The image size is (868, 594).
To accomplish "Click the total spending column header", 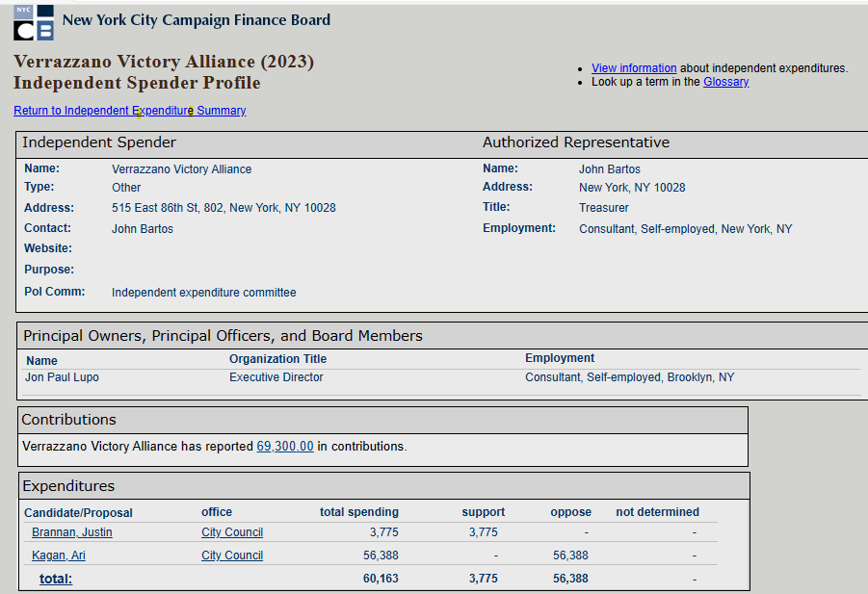I will point(359,512).
